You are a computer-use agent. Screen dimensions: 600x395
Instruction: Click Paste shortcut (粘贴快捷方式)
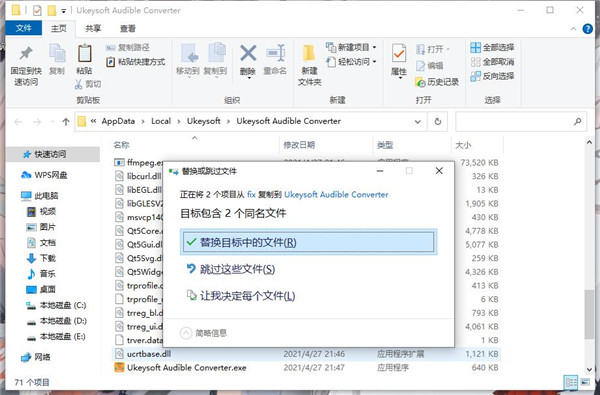(x=135, y=62)
